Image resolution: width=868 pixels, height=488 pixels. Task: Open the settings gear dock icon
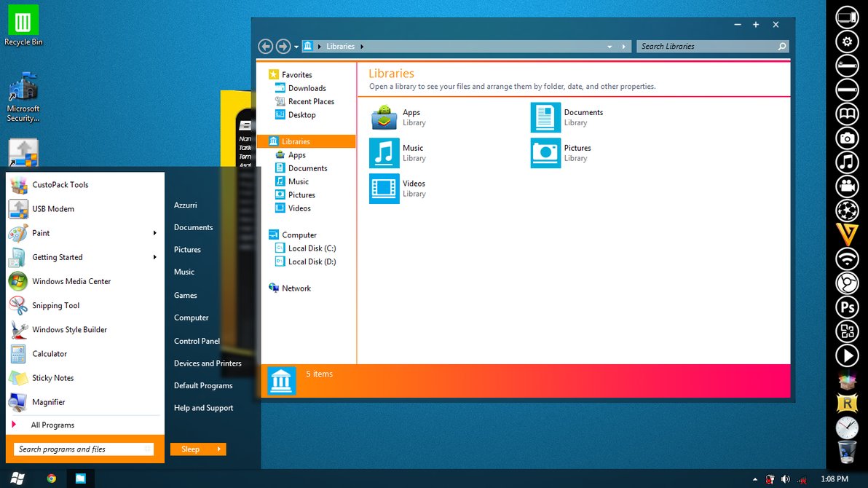pos(847,42)
